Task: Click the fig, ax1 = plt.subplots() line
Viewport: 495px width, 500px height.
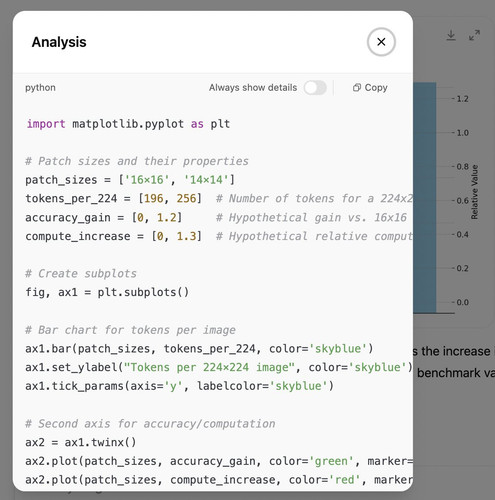Action: (107, 292)
